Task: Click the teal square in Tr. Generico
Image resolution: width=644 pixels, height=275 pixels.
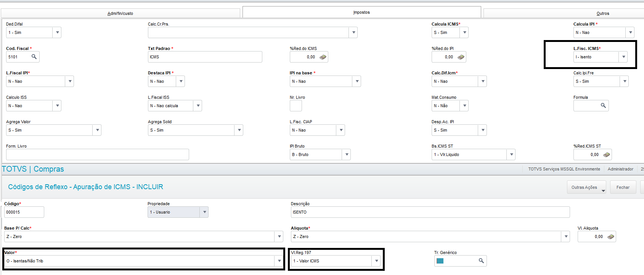Action: coord(440,261)
